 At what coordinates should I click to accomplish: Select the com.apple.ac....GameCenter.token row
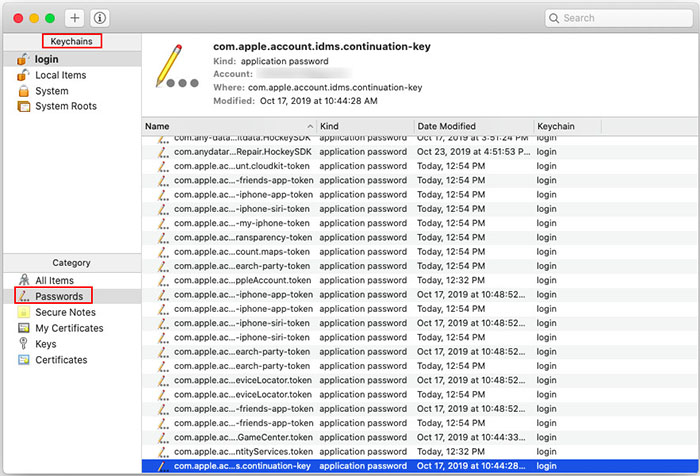tap(420, 438)
